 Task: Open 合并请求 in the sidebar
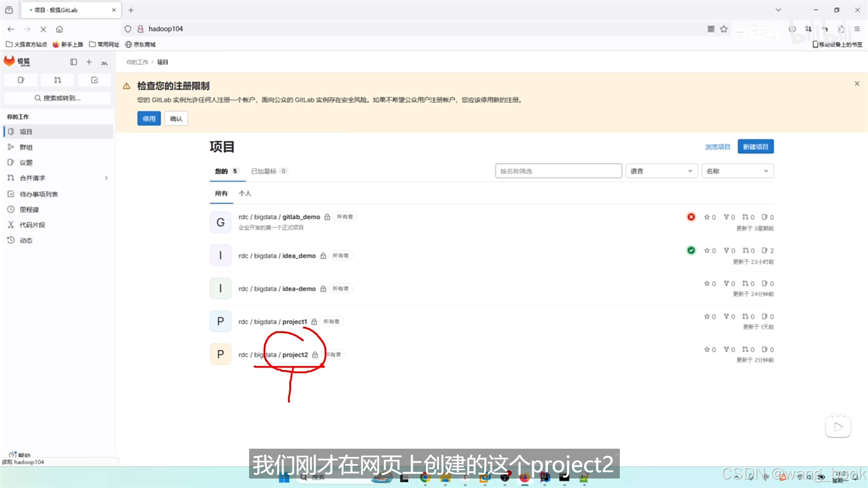[x=58, y=178]
